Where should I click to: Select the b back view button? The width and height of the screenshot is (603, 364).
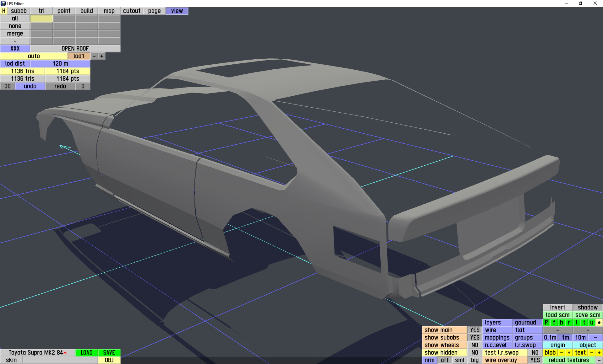(x=562, y=323)
